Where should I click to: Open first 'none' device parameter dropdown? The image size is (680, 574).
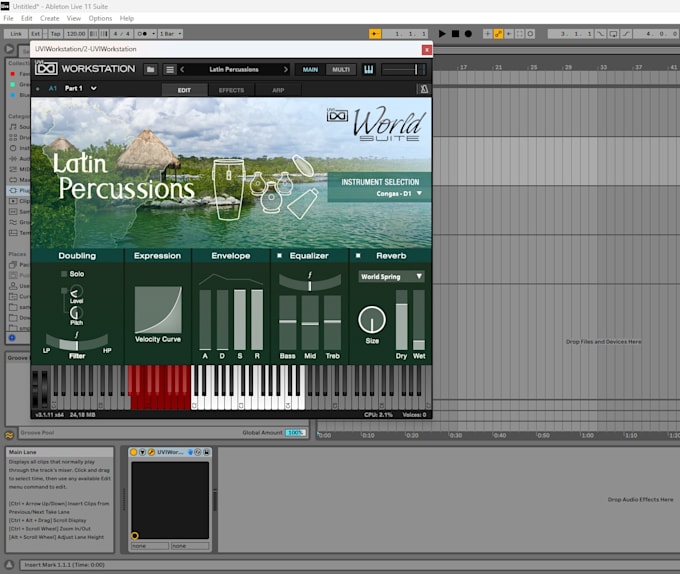coord(150,546)
